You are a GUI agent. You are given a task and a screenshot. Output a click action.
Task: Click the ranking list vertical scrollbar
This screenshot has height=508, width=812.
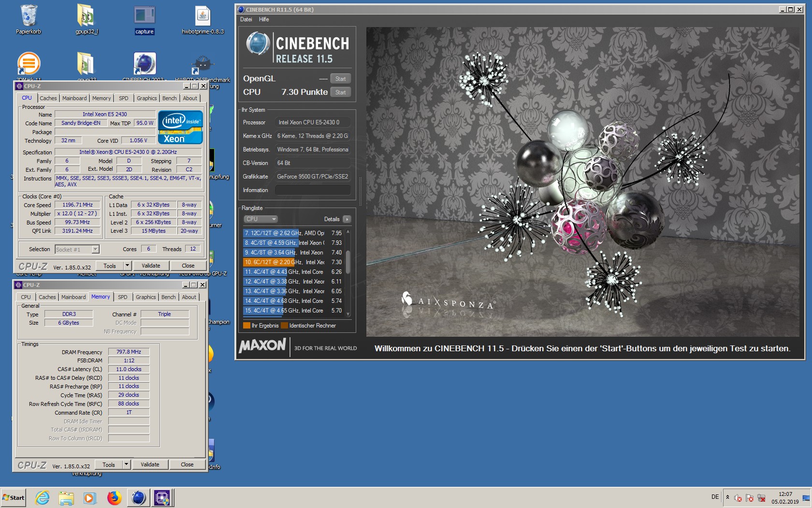[348, 273]
